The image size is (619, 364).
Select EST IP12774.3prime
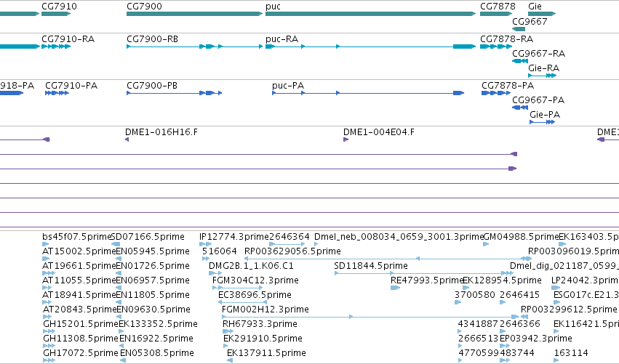[234, 237]
